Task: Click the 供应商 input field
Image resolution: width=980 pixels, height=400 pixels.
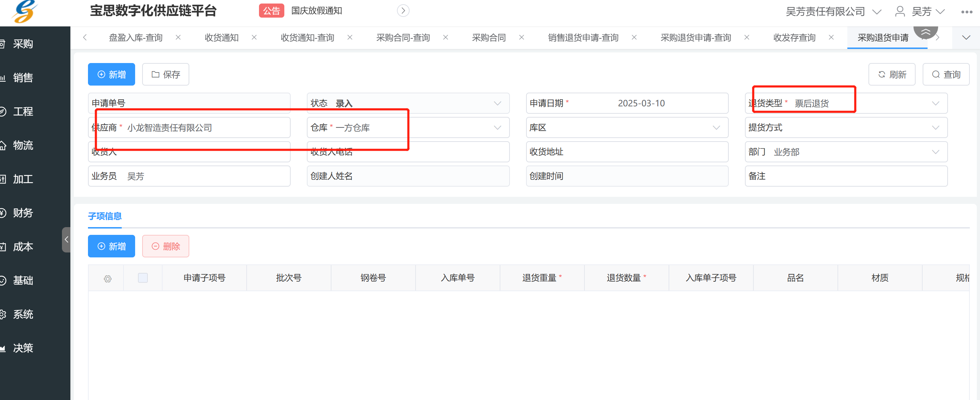Action: 189,127
